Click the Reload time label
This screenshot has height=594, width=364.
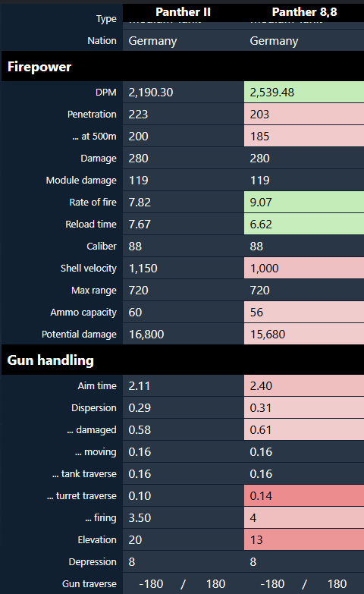click(91, 225)
